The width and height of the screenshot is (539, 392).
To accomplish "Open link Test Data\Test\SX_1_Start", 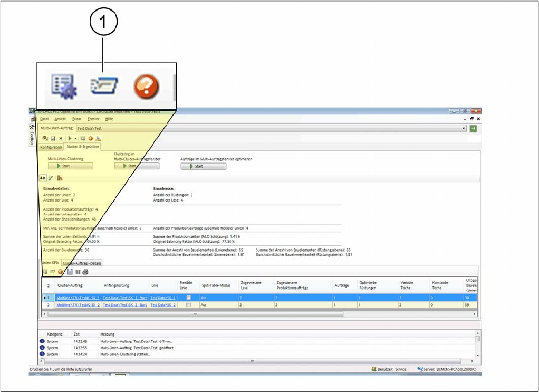I will (124, 298).
